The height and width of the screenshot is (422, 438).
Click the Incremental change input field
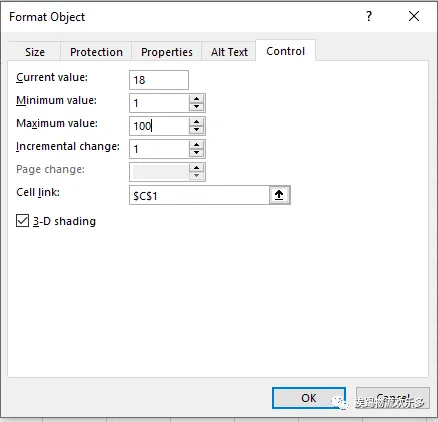[159, 149]
